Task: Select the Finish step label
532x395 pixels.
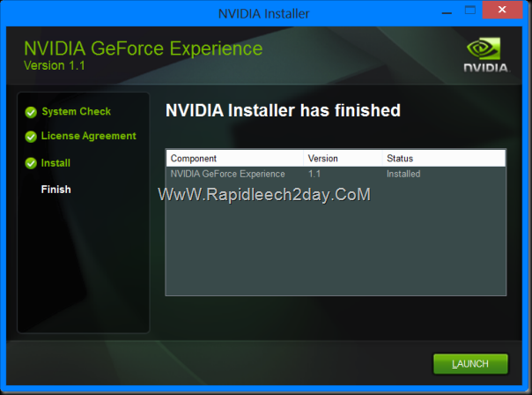Action: (x=56, y=190)
